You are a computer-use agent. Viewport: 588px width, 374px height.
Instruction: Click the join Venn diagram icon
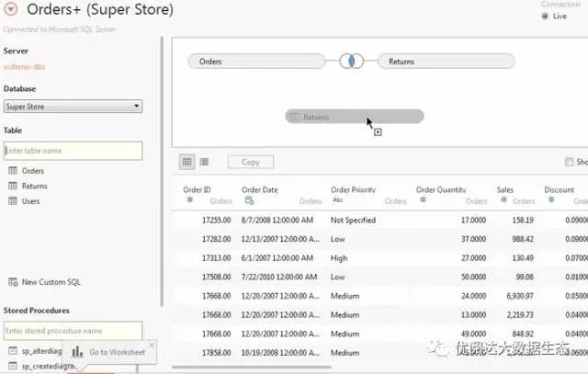tap(350, 62)
